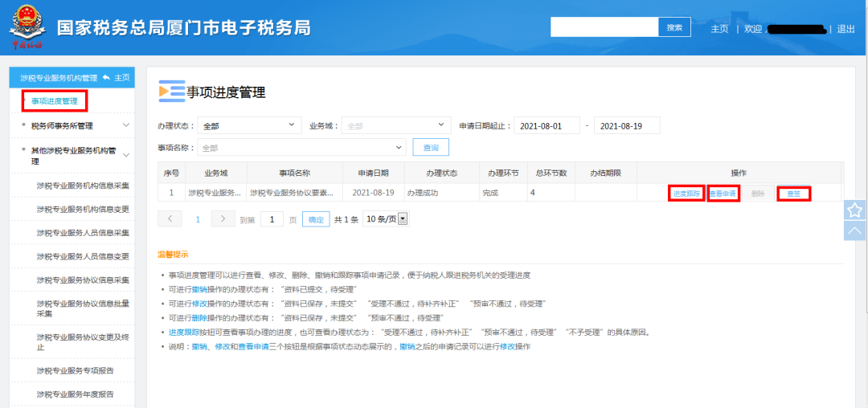Click the back-to-top arrow icon
The height and width of the screenshot is (408, 868).
(x=854, y=230)
